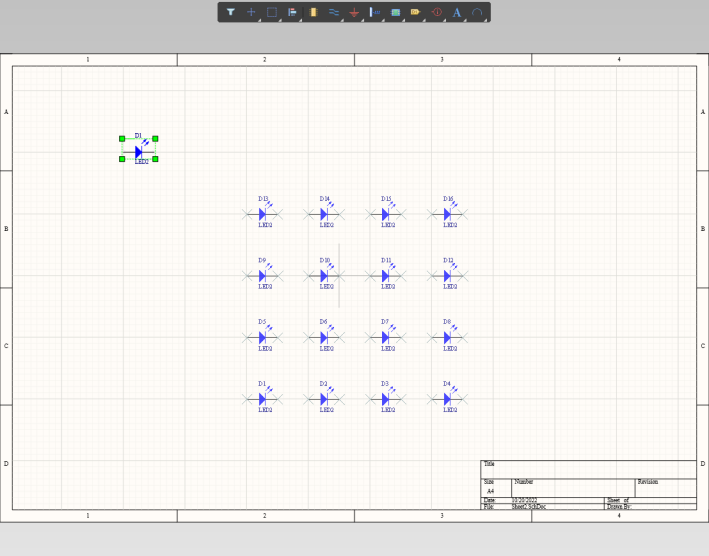Click the green sheet symbol icon
709x556 pixels.
pyautogui.click(x=395, y=12)
